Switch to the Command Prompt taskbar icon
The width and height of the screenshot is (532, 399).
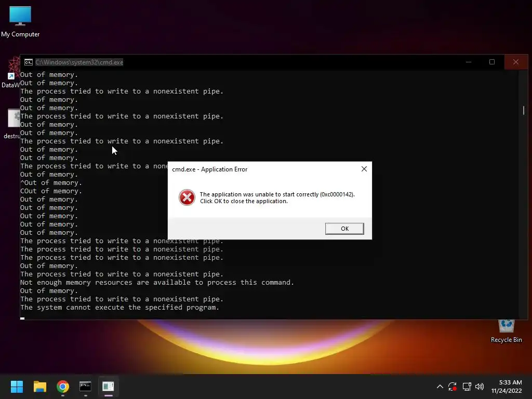point(86,387)
